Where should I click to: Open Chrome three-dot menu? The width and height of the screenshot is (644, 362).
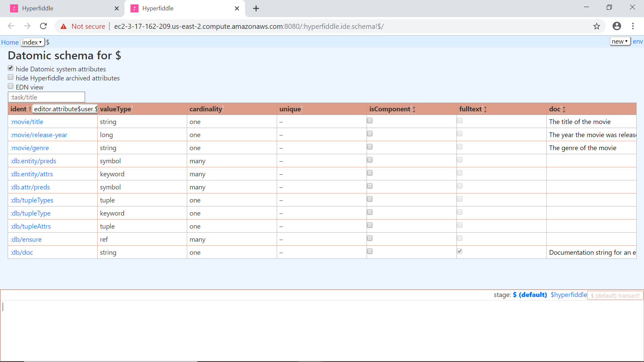point(633,26)
